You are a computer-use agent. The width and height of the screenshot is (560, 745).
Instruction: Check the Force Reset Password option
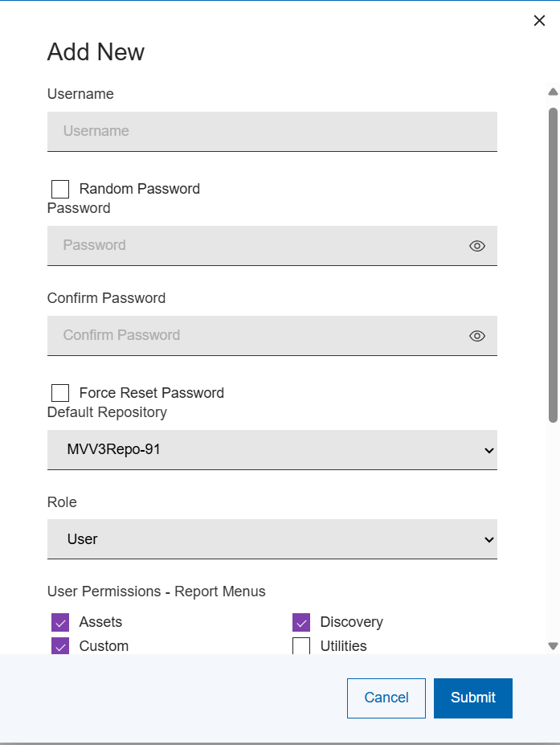point(60,393)
